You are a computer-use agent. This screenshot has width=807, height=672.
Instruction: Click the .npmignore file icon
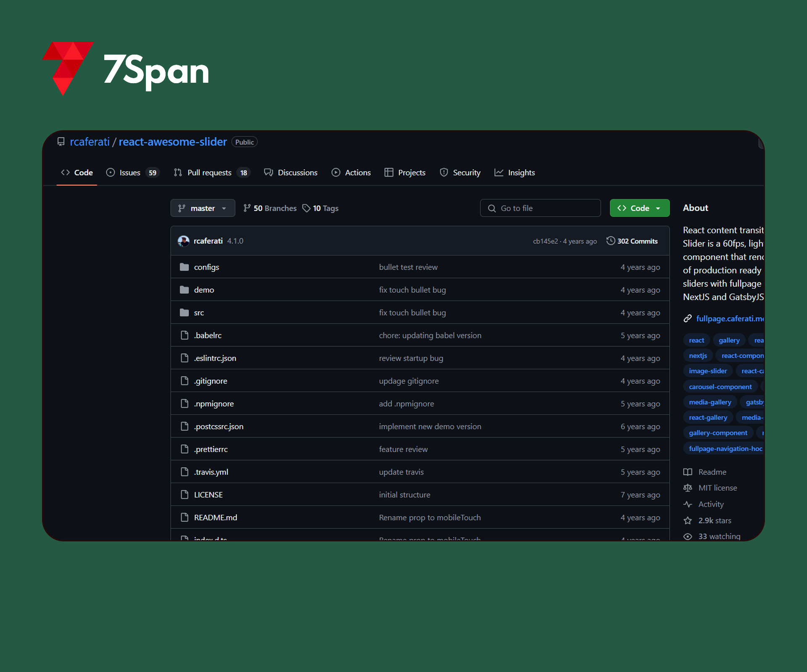coord(184,403)
